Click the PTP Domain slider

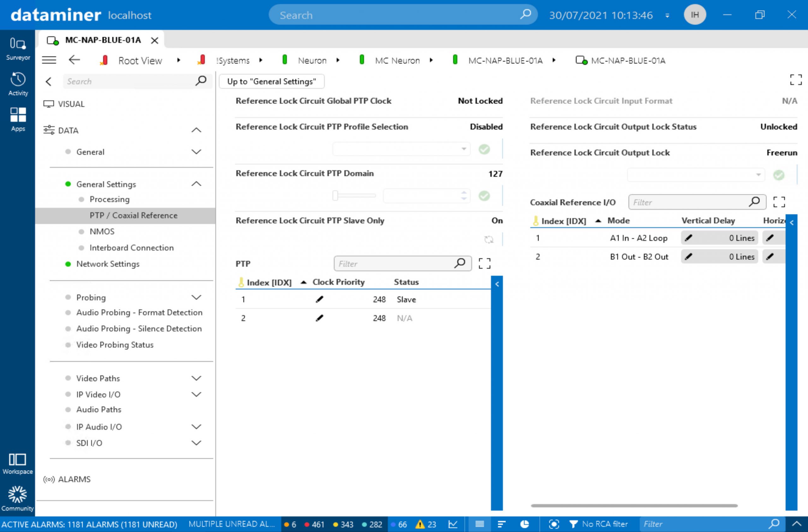pyautogui.click(x=354, y=196)
